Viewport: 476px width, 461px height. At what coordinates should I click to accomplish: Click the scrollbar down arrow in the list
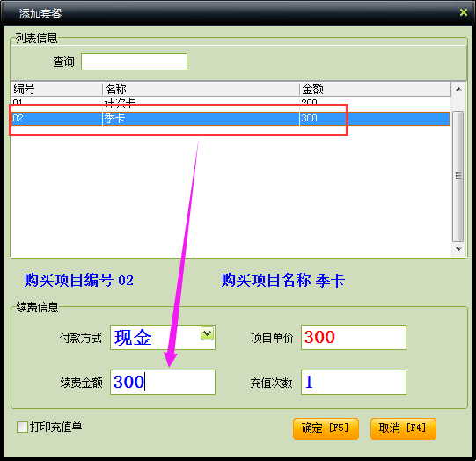coord(458,249)
